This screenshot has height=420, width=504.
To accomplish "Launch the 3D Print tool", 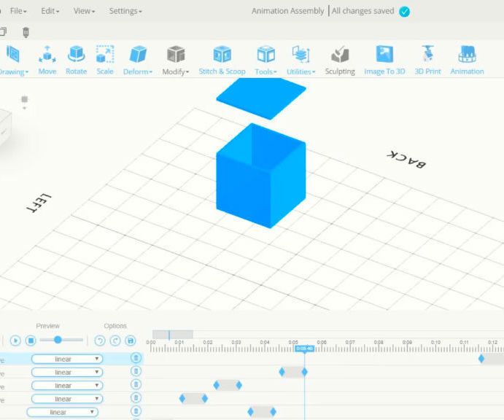I will (427, 60).
